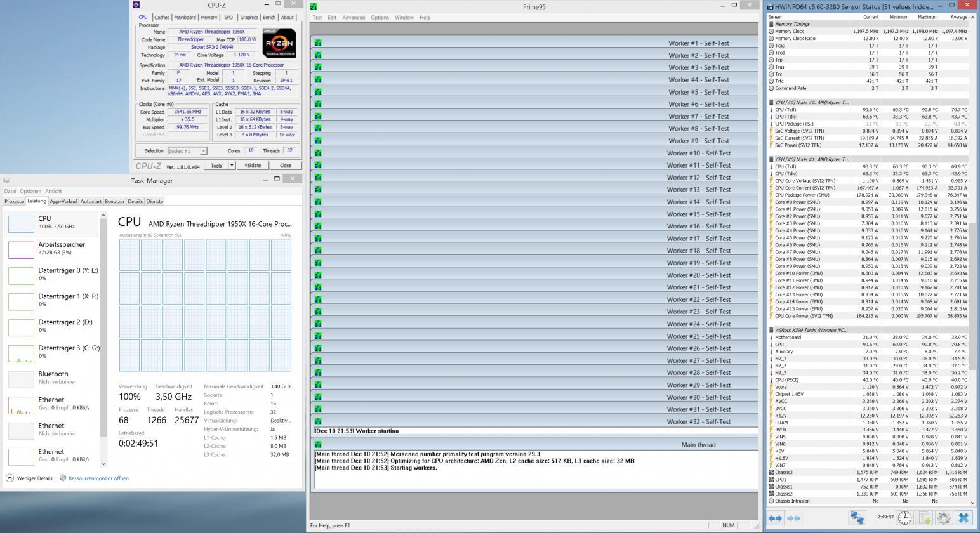Collapse Task-Manager with Weniger Details
This screenshot has height=533, width=980.
pos(30,478)
